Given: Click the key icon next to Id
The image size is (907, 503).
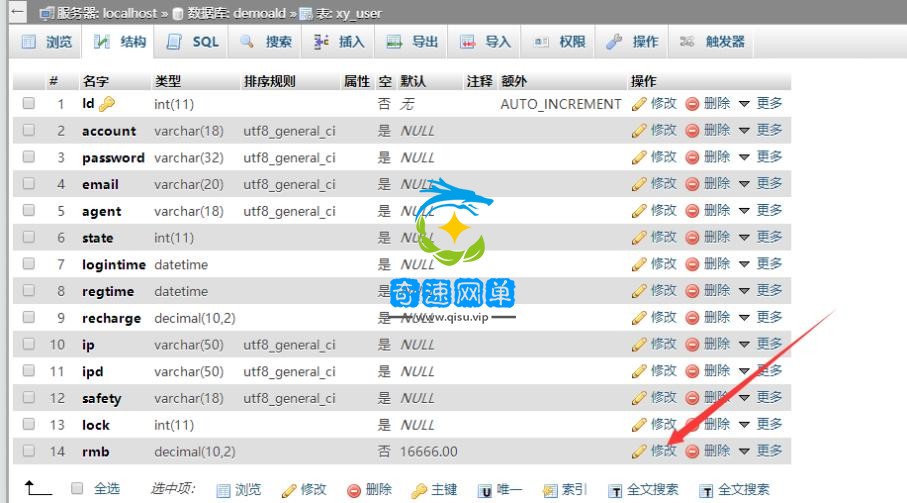Looking at the screenshot, I should click(107, 104).
